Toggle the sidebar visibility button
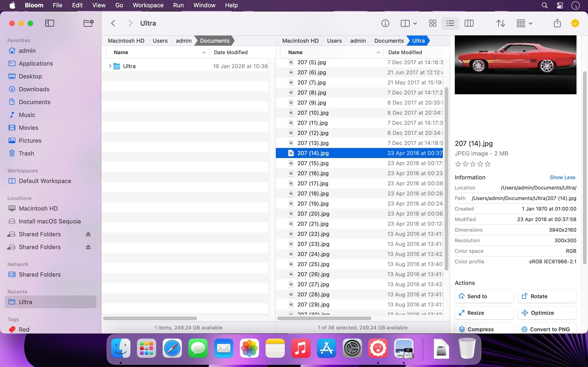Viewport: 588px width, 367px height. click(50, 23)
